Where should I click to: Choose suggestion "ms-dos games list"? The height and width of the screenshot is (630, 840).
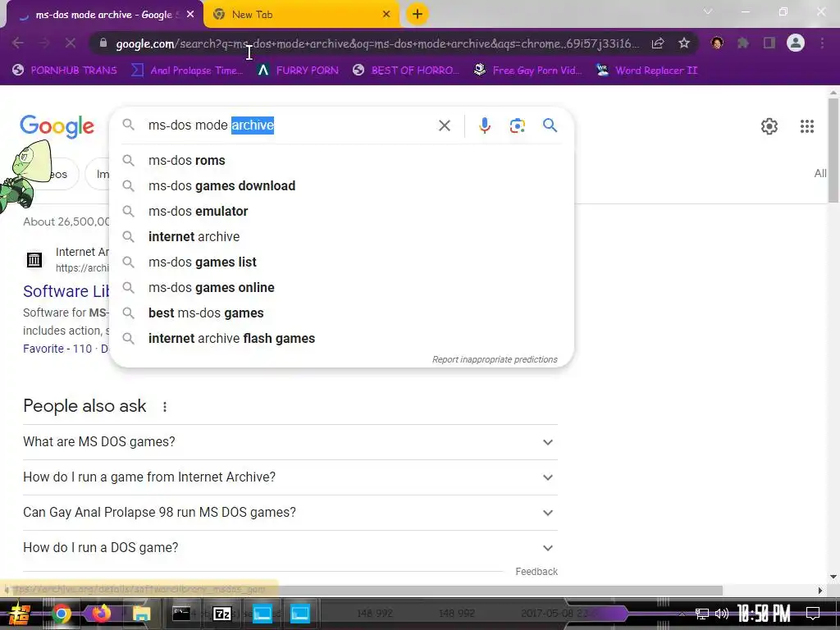[x=341, y=262]
